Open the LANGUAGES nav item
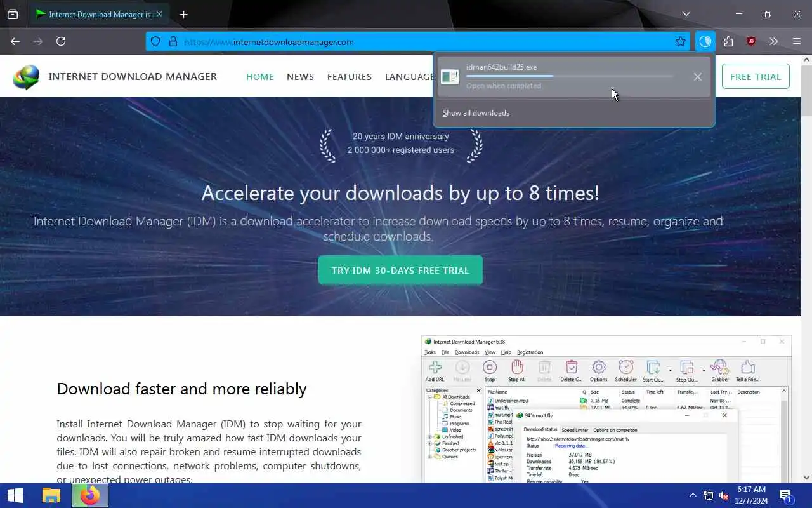The width and height of the screenshot is (812, 508). 409,76
